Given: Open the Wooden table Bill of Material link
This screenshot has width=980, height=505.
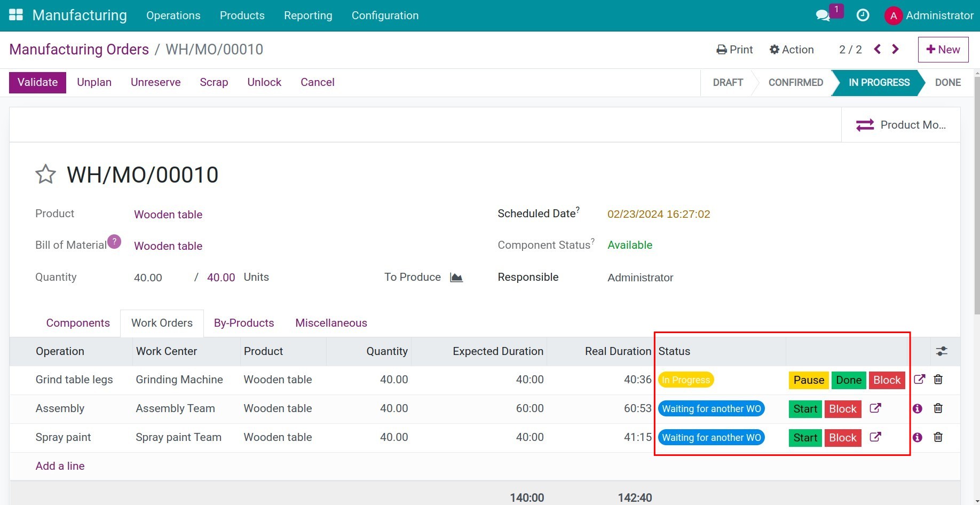Looking at the screenshot, I should tap(168, 246).
